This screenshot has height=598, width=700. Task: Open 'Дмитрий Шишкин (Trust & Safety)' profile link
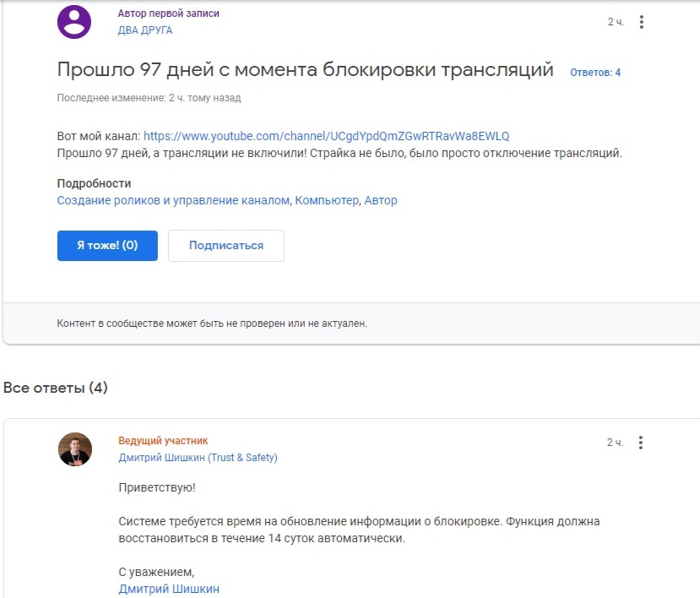pyautogui.click(x=198, y=458)
